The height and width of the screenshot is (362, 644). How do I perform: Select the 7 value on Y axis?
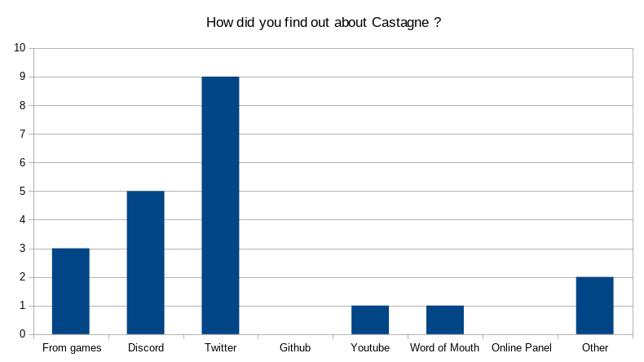pos(22,134)
